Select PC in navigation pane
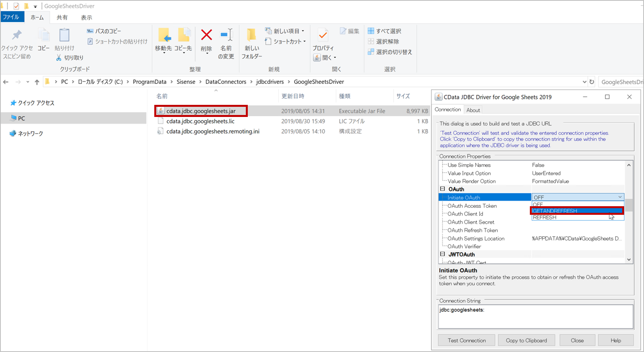The width and height of the screenshot is (644, 352). tap(21, 118)
